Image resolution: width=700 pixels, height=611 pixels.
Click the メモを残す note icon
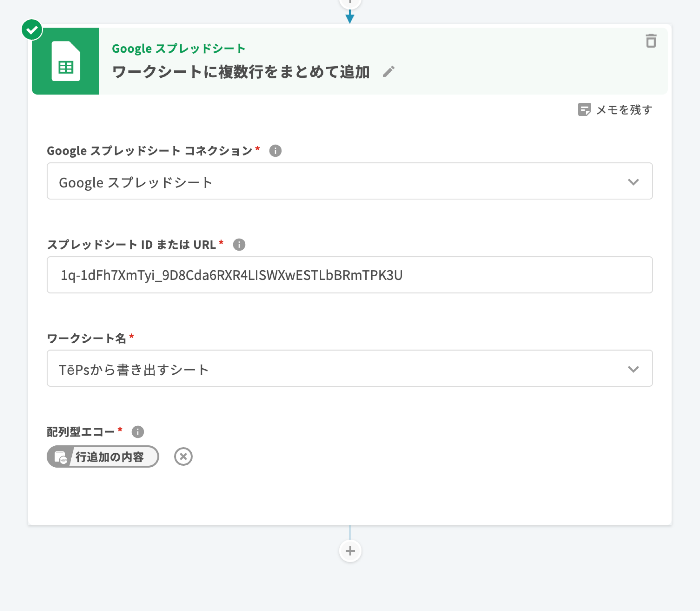584,110
